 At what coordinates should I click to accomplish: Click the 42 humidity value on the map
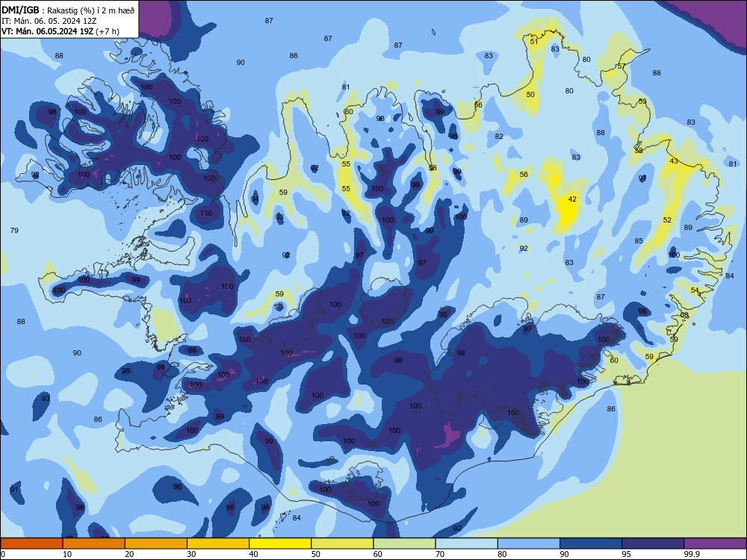[572, 199]
